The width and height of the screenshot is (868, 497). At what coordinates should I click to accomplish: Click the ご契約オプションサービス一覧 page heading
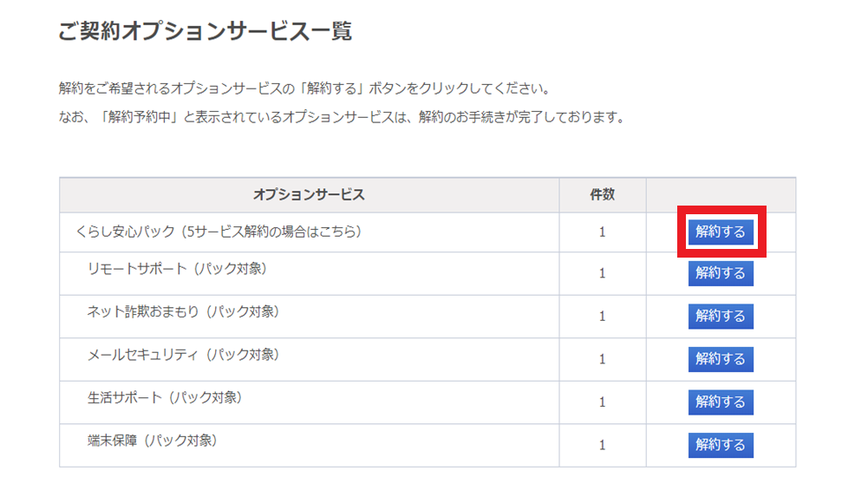click(206, 31)
